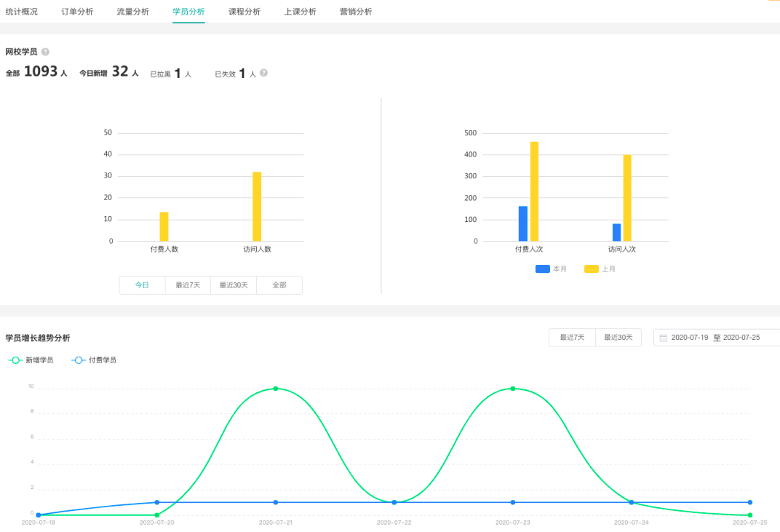Toggle 付费学员 legend marker in trend chart
780x532 pixels.
pyautogui.click(x=79, y=360)
